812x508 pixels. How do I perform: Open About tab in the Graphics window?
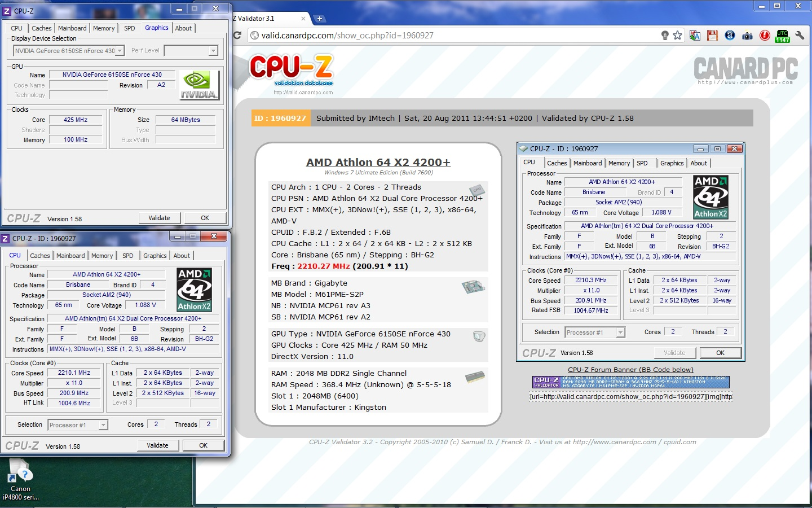[x=183, y=28]
